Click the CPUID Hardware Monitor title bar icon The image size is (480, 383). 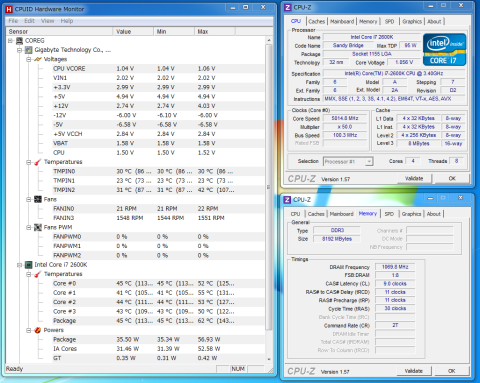click(x=9, y=9)
